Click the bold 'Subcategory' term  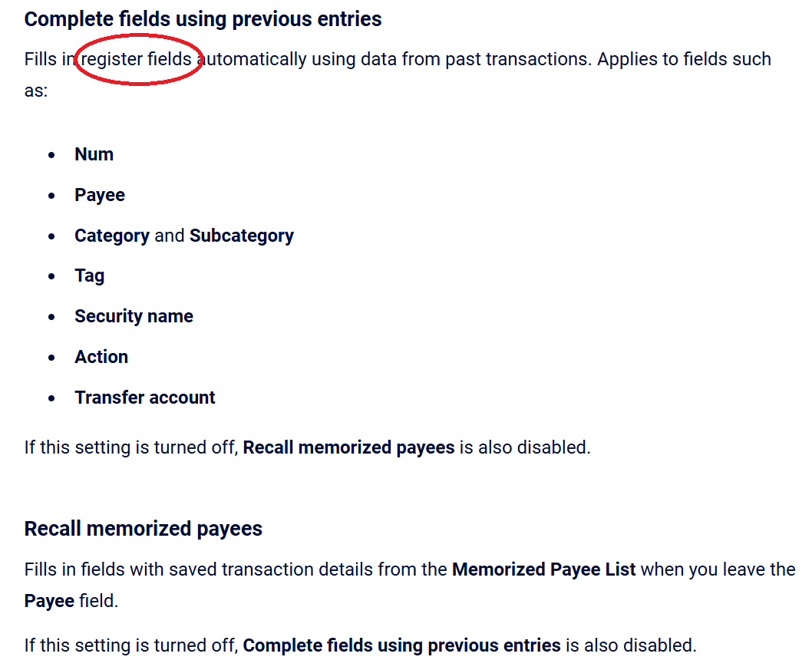click(x=241, y=236)
